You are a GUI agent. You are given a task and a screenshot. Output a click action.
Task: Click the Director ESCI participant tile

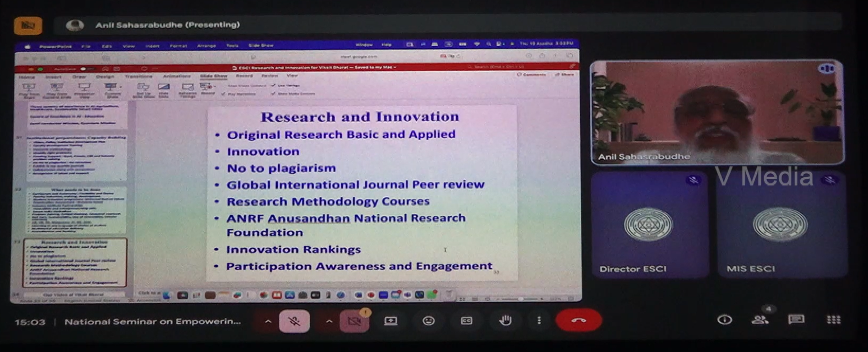pos(650,224)
